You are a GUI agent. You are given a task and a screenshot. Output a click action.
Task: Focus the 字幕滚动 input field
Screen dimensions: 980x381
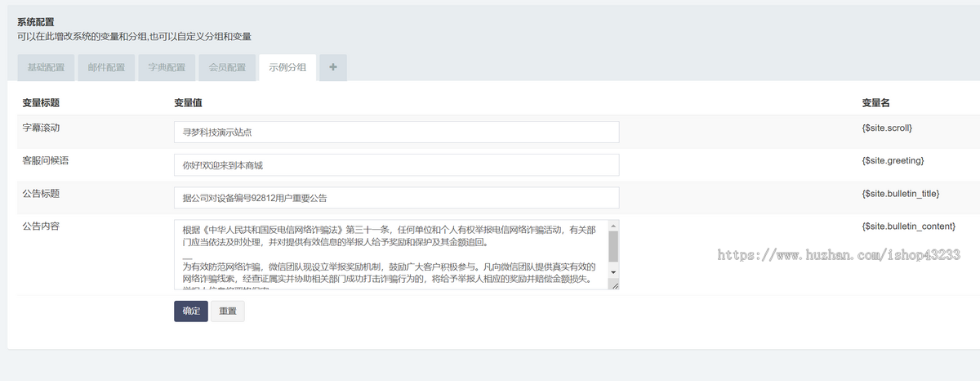396,132
